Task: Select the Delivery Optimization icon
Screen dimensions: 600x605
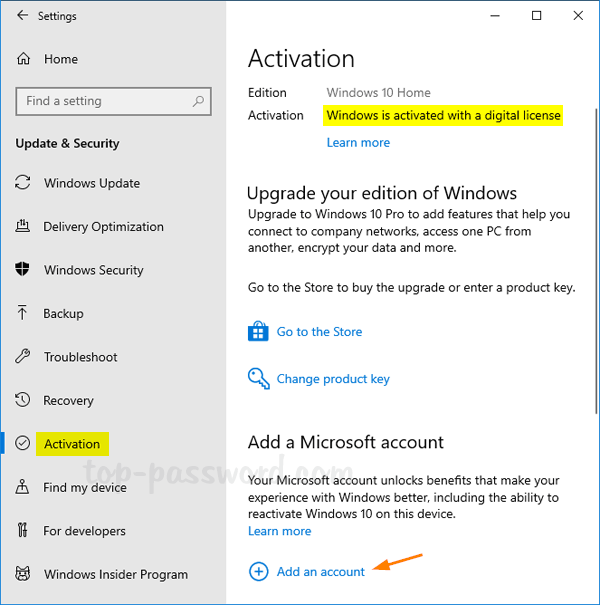Action: click(x=22, y=226)
